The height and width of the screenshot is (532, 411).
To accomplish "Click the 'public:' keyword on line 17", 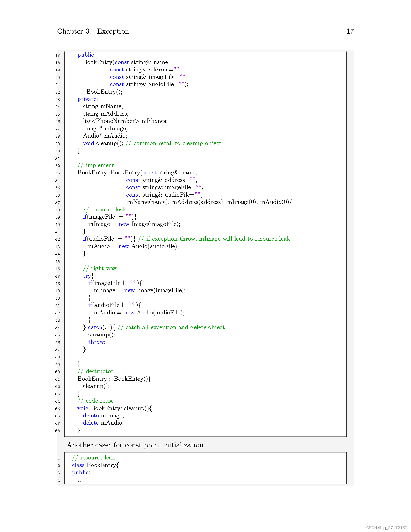I will coord(87,55).
